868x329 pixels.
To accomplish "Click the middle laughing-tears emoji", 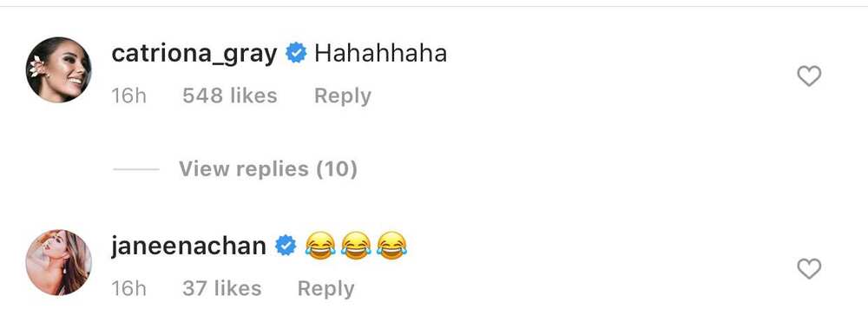I will point(356,246).
